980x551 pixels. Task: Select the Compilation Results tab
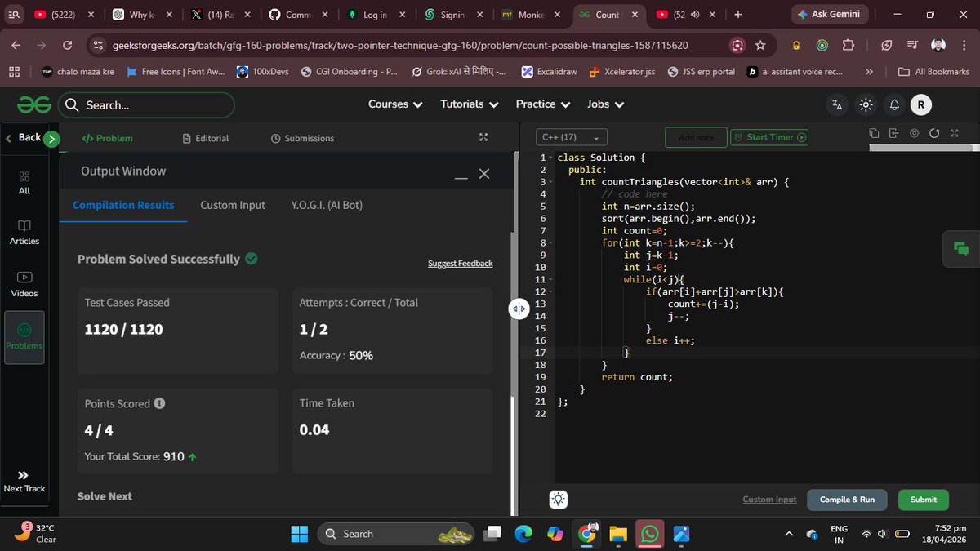point(123,205)
